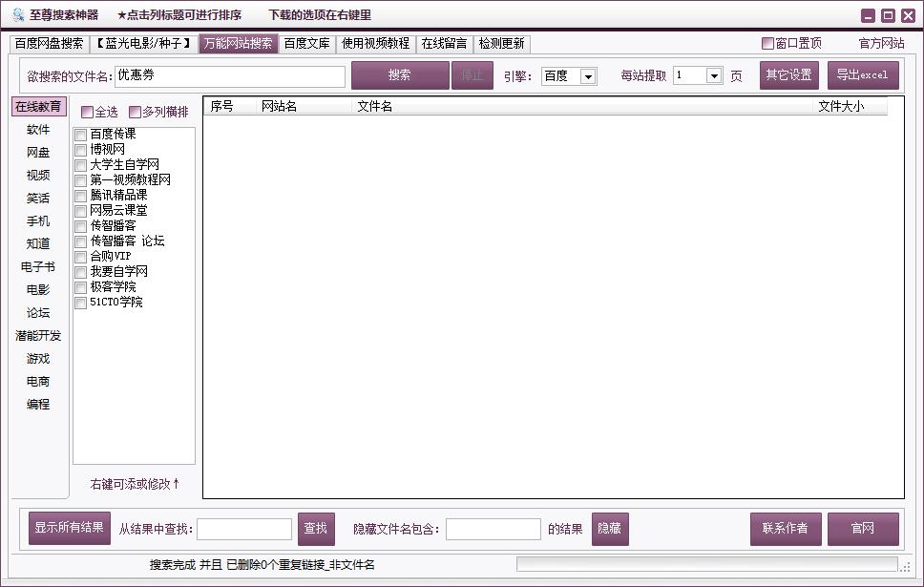
Task: Click the 搜索 search button
Action: coord(401,74)
